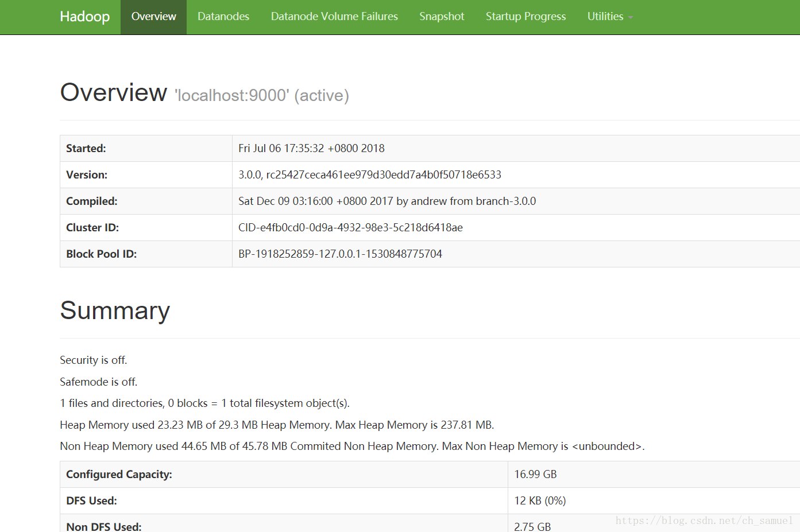Select the 12 KB (0%) value
800x532 pixels.
(x=540, y=501)
